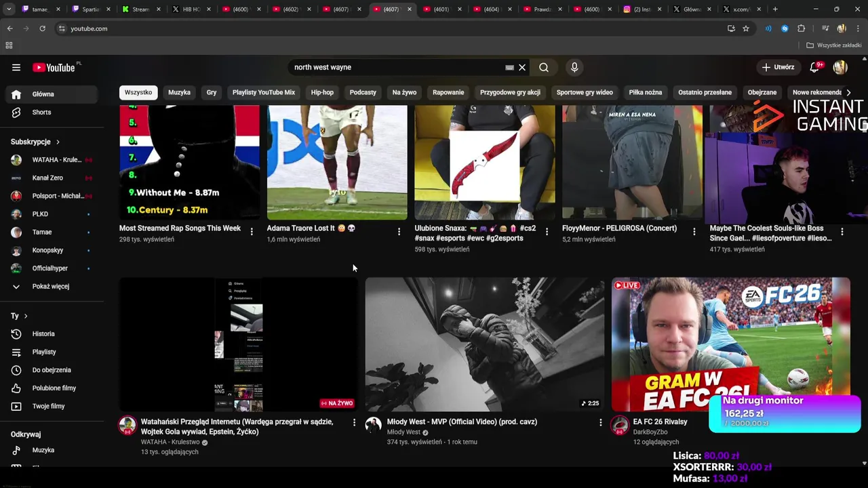Open Watahański Przegląd Internetu live thumbnail
868x488 pixels.
tap(239, 344)
